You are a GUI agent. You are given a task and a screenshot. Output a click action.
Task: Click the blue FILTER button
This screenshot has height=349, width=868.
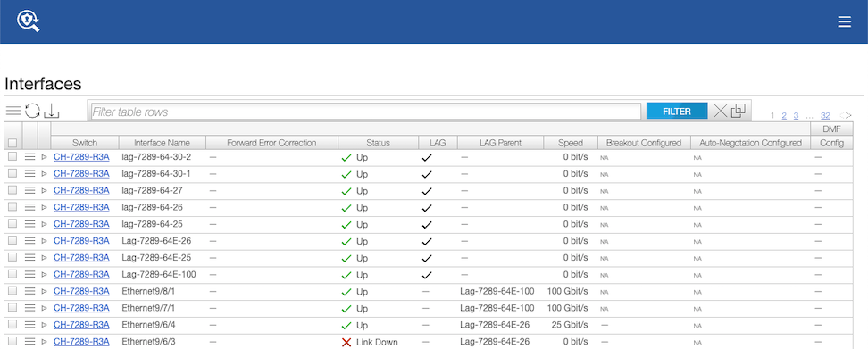tap(677, 112)
